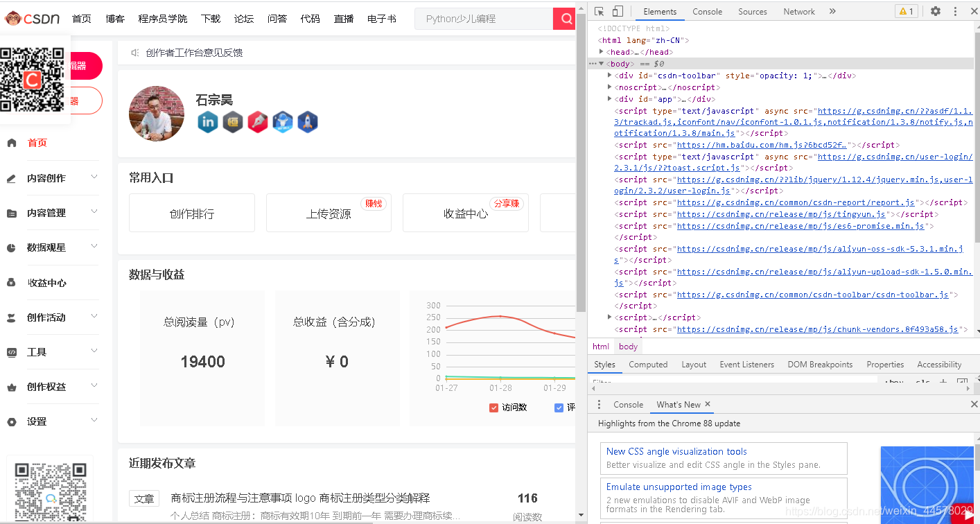The height and width of the screenshot is (524, 980).
Task: Collapse the body node in Elements tree
Action: (602, 64)
